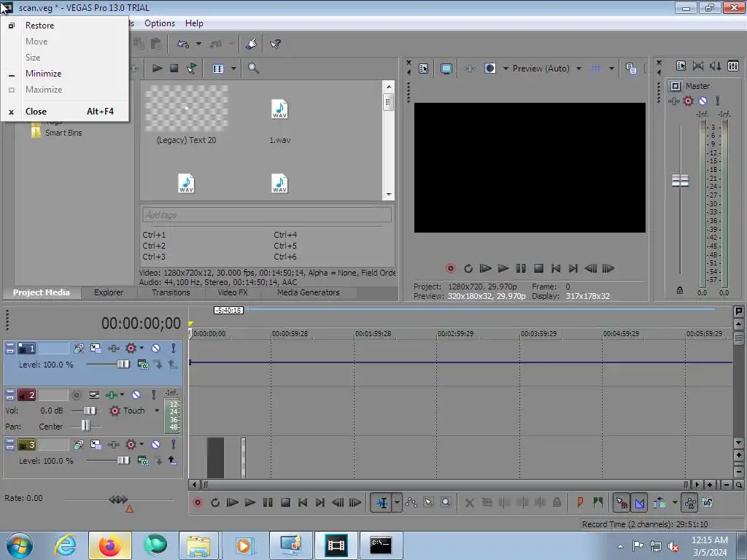Open the Undo history dropdown arrow

[x=198, y=44]
